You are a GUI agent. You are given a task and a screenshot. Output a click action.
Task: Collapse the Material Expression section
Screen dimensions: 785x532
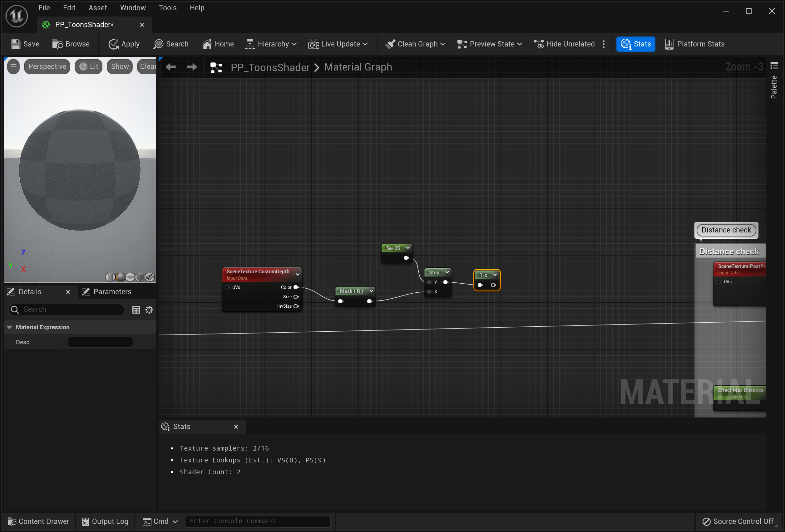(x=9, y=327)
